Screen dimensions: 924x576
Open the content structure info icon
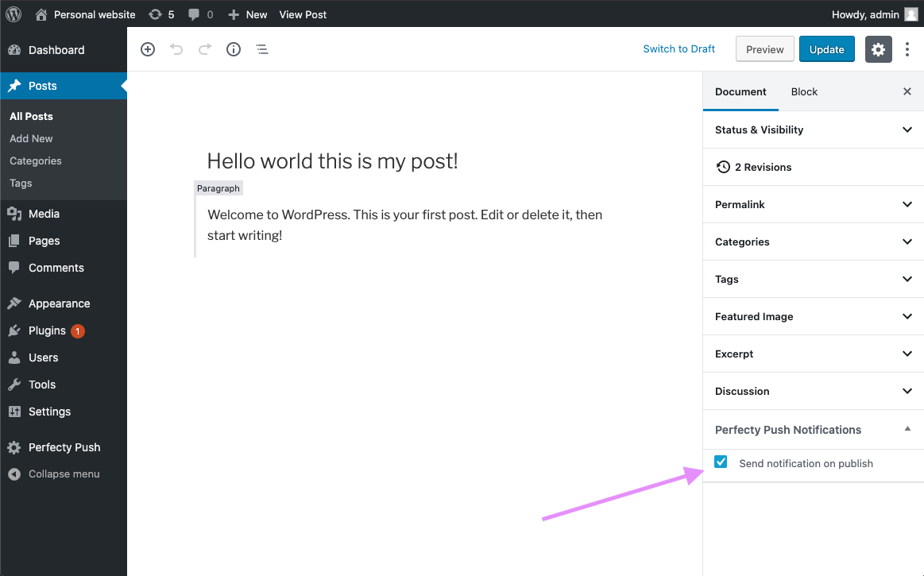coord(234,49)
